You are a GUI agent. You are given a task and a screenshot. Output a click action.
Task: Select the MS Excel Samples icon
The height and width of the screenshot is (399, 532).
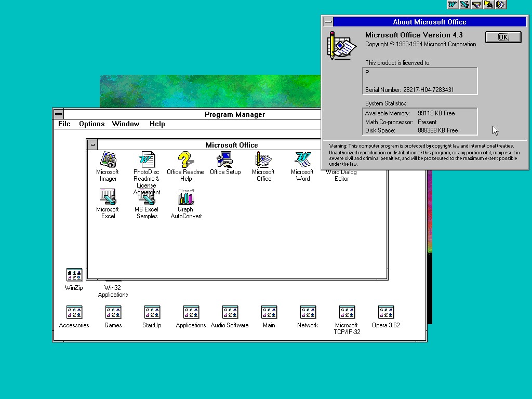click(x=147, y=198)
